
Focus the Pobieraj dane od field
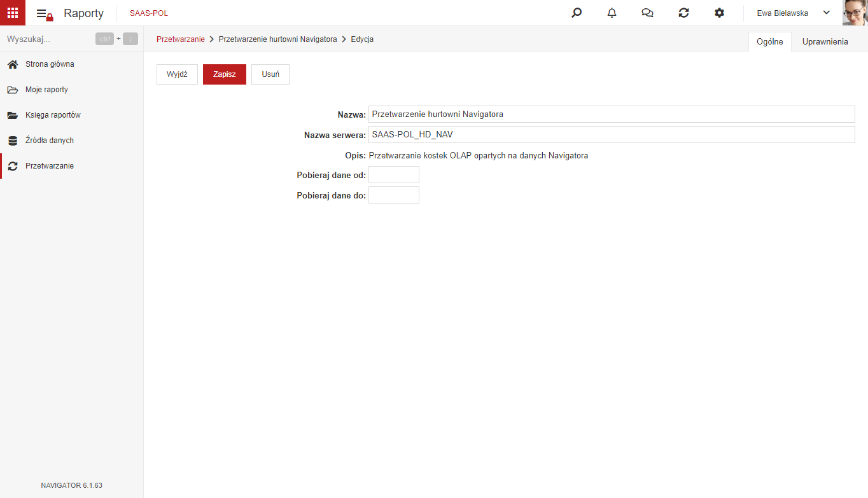394,174
